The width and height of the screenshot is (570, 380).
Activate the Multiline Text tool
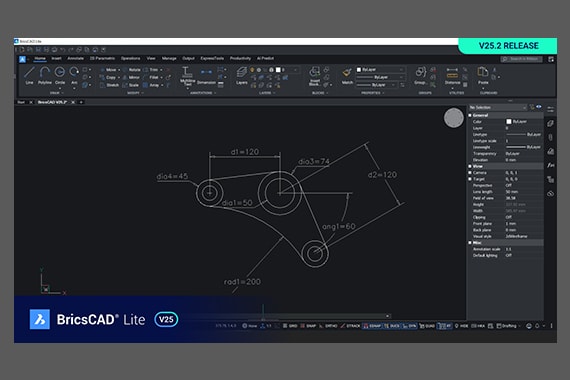click(187, 76)
